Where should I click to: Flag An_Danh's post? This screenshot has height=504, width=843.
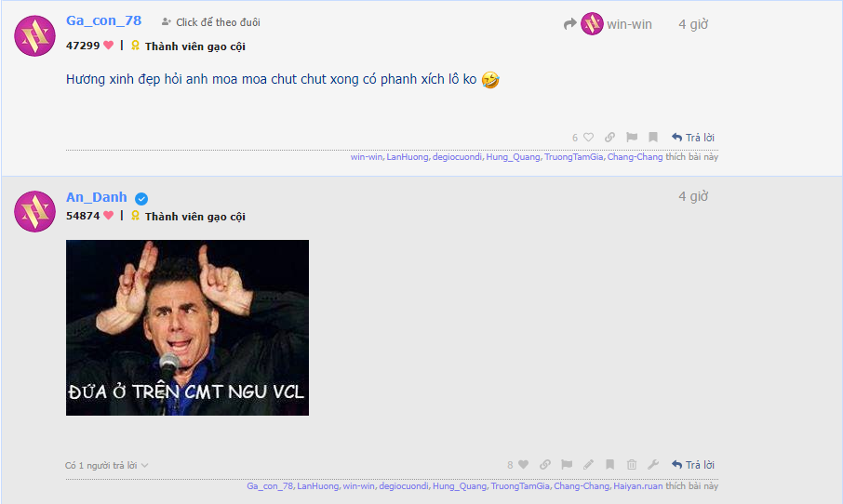567,465
